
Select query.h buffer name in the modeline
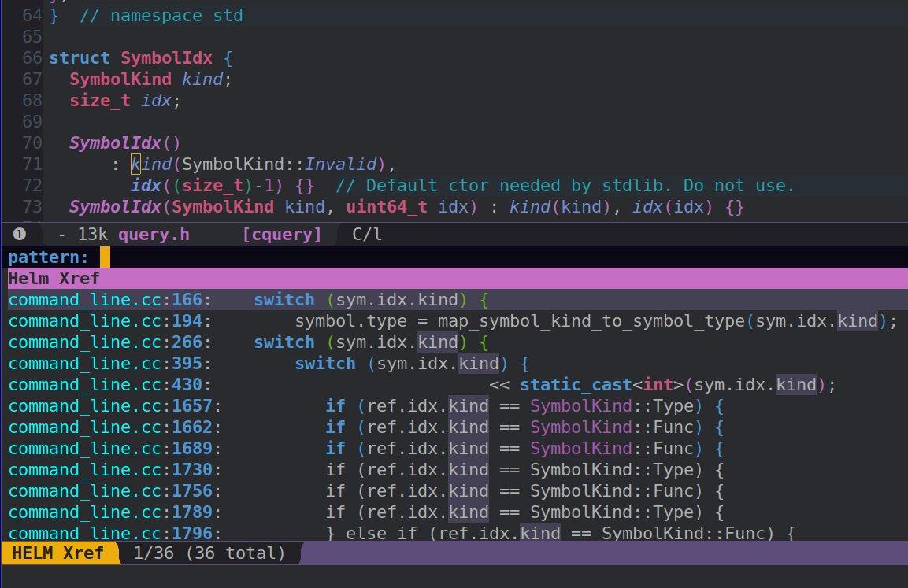pos(153,233)
